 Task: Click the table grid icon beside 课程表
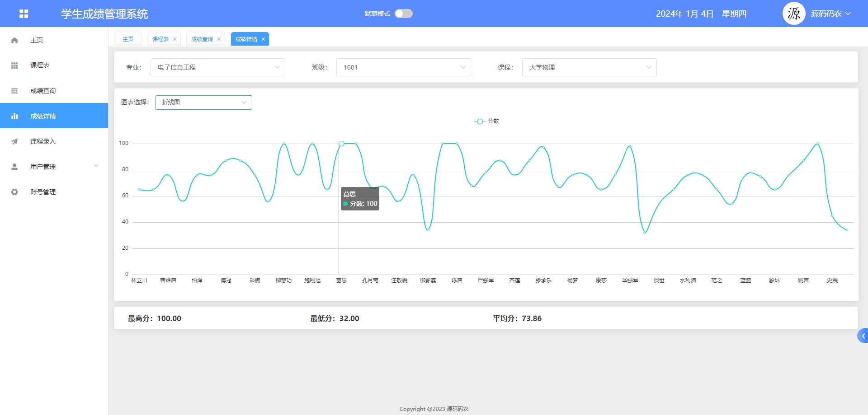click(14, 65)
